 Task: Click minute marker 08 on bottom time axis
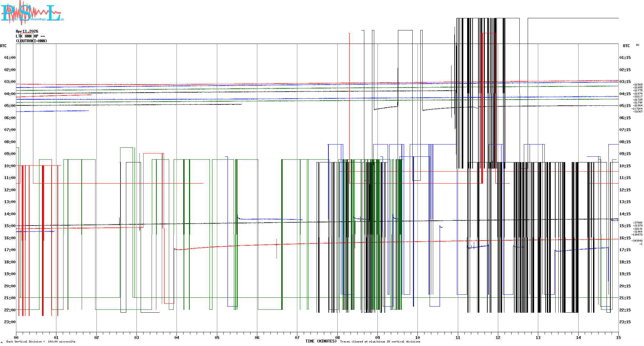coord(337,337)
